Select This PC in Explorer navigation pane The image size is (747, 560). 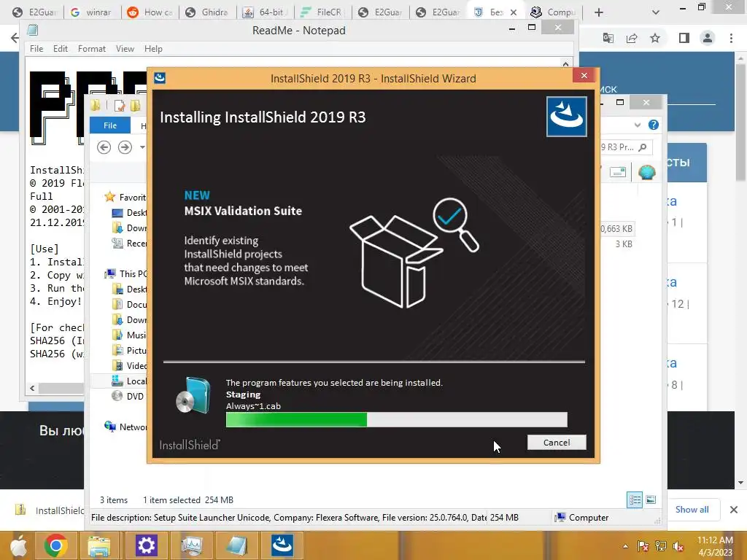tap(126, 274)
